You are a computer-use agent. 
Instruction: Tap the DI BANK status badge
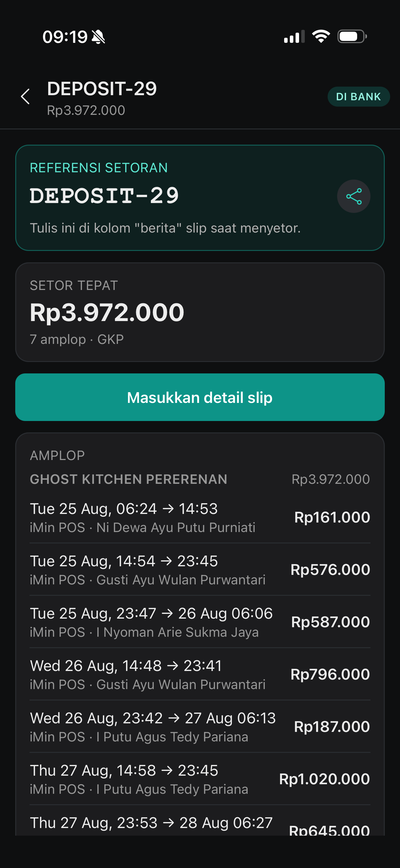pos(358,97)
